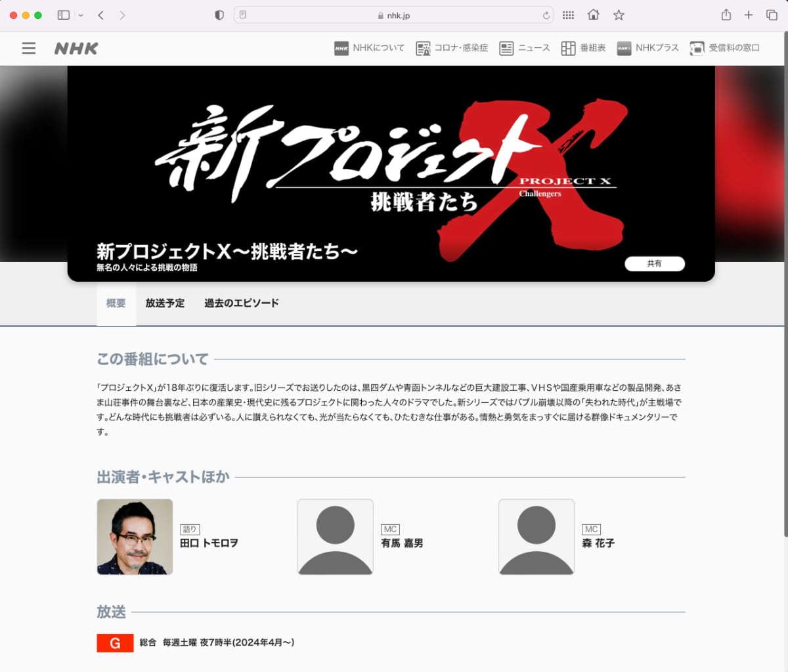Open the hamburger menu next to NHK logo
Screen dimensions: 788x672
pos(28,48)
